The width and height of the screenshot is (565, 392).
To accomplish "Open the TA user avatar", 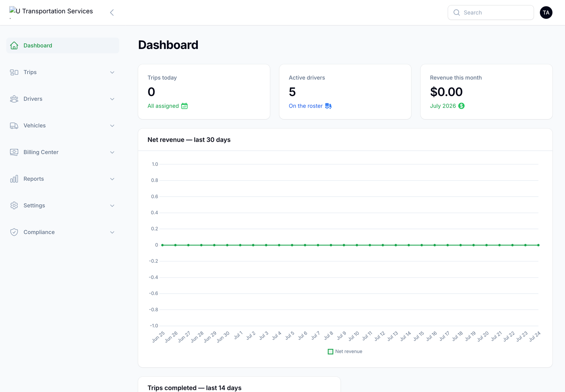I will pos(546,13).
